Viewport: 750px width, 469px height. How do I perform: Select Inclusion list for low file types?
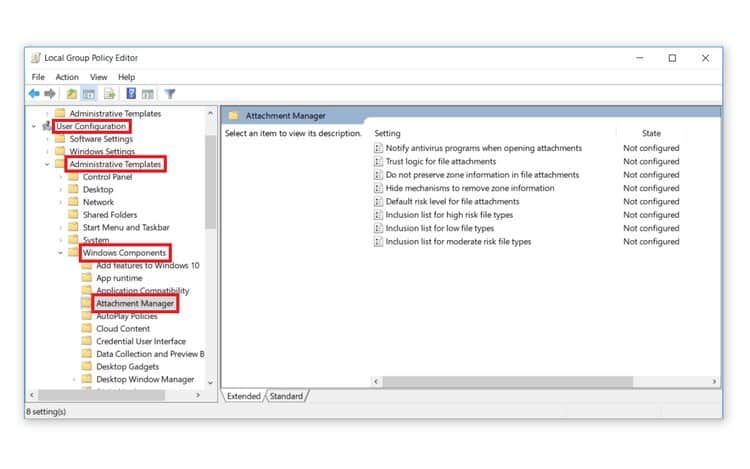click(x=440, y=229)
